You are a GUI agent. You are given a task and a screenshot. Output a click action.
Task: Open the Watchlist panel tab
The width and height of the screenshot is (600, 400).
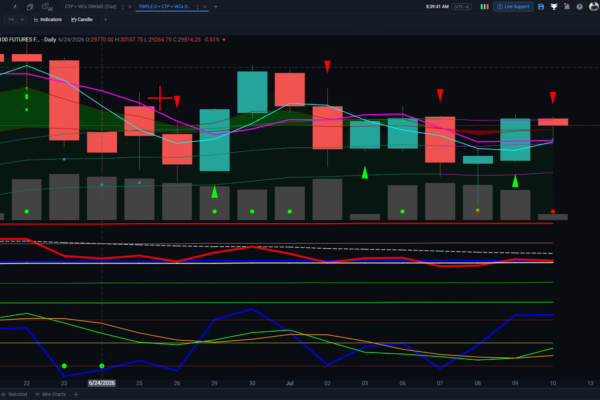tap(15, 394)
